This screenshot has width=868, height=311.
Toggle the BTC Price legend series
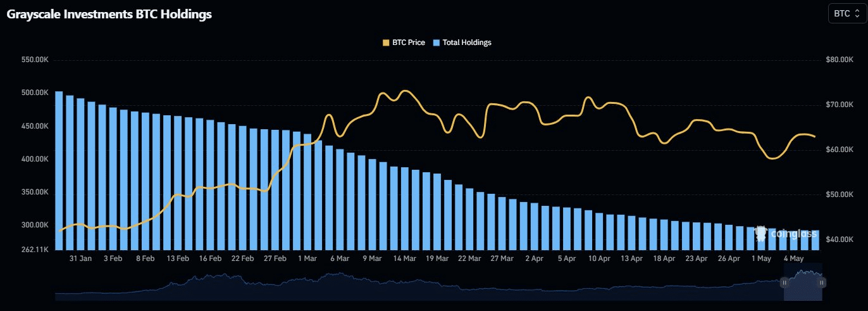pyautogui.click(x=404, y=42)
